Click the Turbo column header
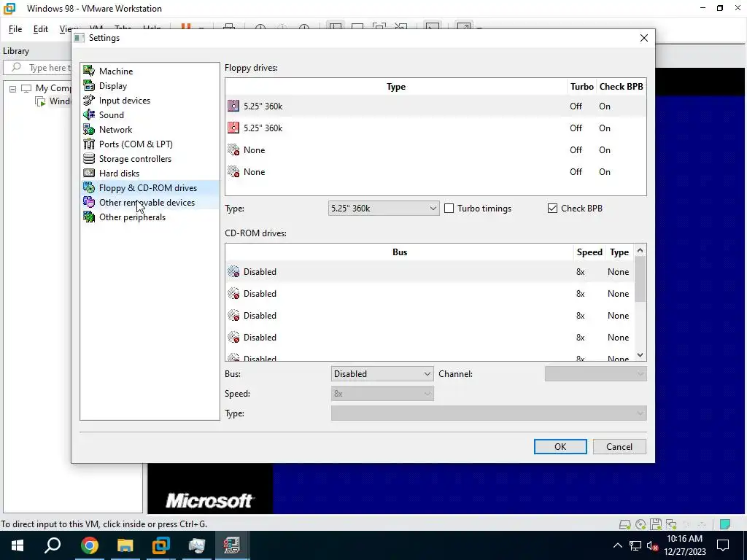This screenshot has height=560, width=747. point(581,87)
